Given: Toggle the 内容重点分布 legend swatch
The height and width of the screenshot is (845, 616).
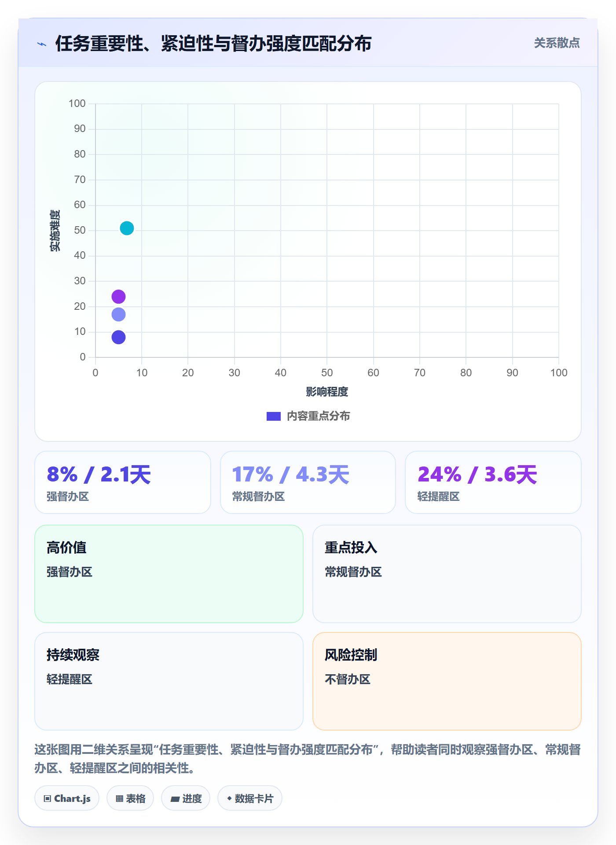Looking at the screenshot, I should pos(273,416).
